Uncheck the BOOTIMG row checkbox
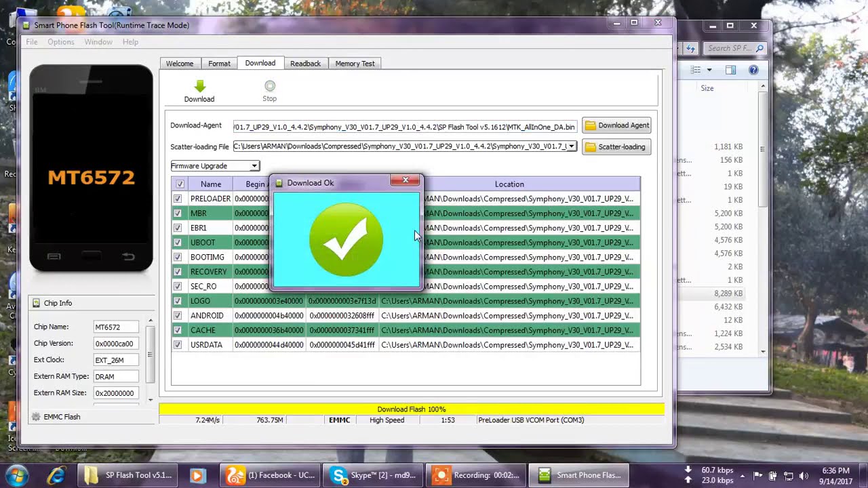Viewport: 868px width, 488px height. [x=178, y=257]
